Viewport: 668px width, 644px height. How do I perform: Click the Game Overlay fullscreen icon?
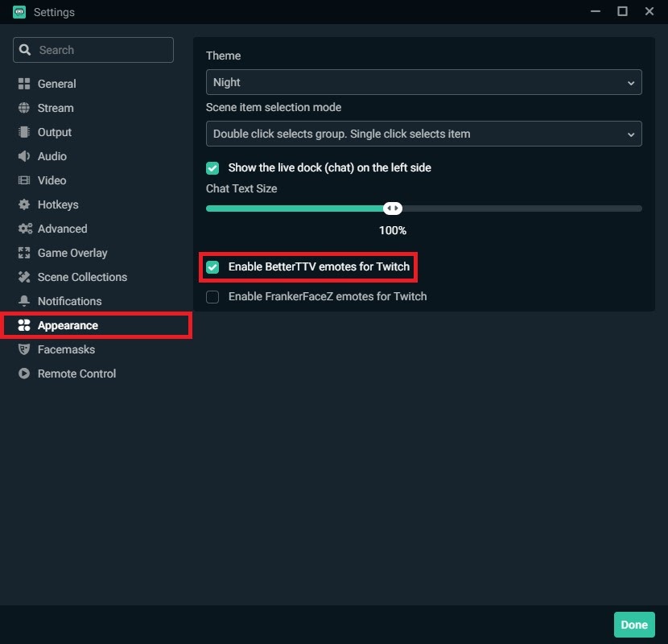24,253
